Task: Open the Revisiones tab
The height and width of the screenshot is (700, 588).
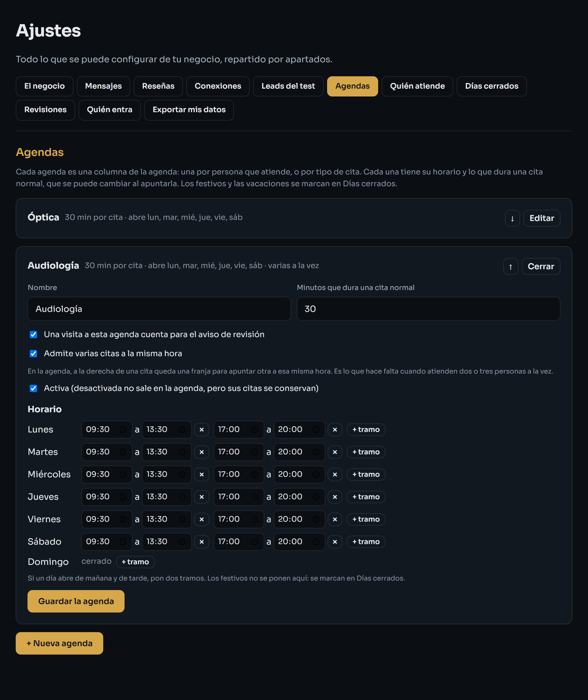Action: click(x=45, y=110)
